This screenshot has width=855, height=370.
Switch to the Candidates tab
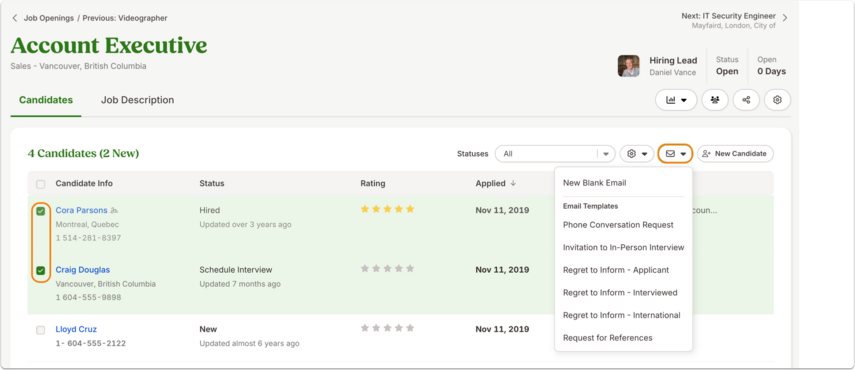(x=46, y=100)
